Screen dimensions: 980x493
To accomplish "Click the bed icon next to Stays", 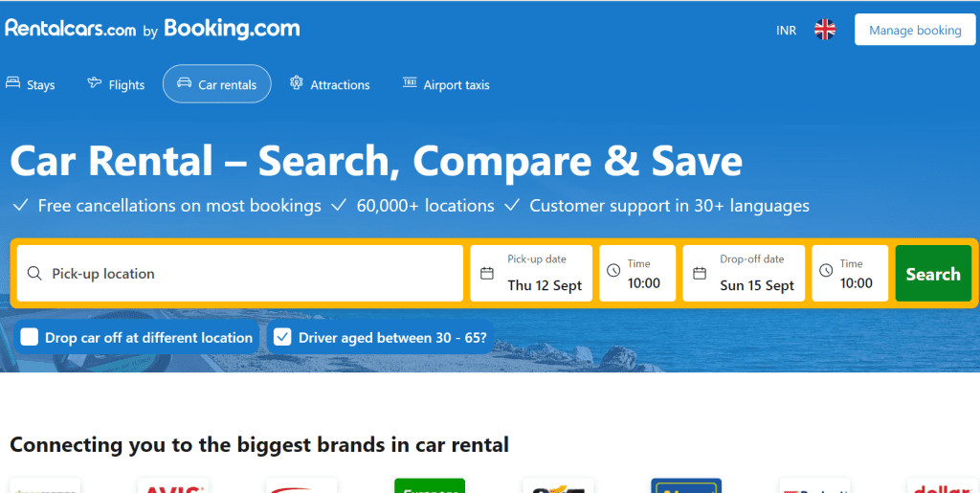I will tap(13, 83).
